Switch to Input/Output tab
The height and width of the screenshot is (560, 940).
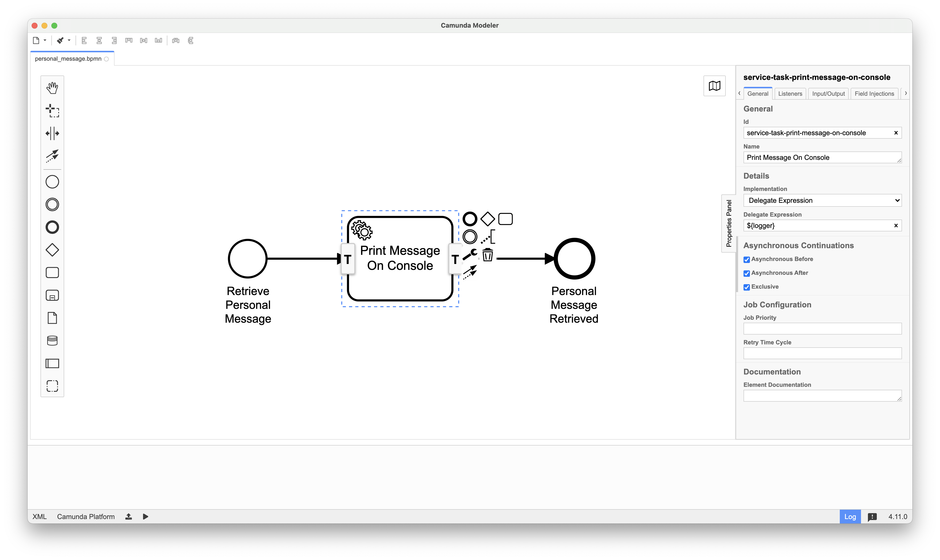[x=828, y=93]
